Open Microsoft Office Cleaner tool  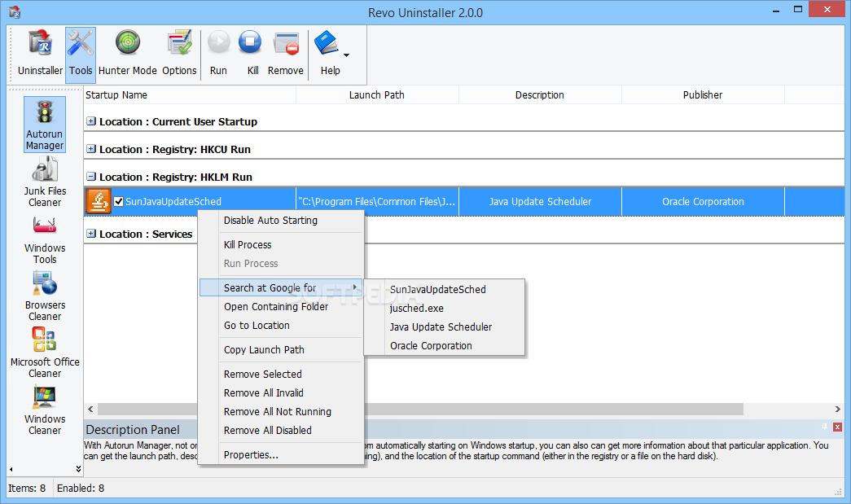tap(45, 353)
